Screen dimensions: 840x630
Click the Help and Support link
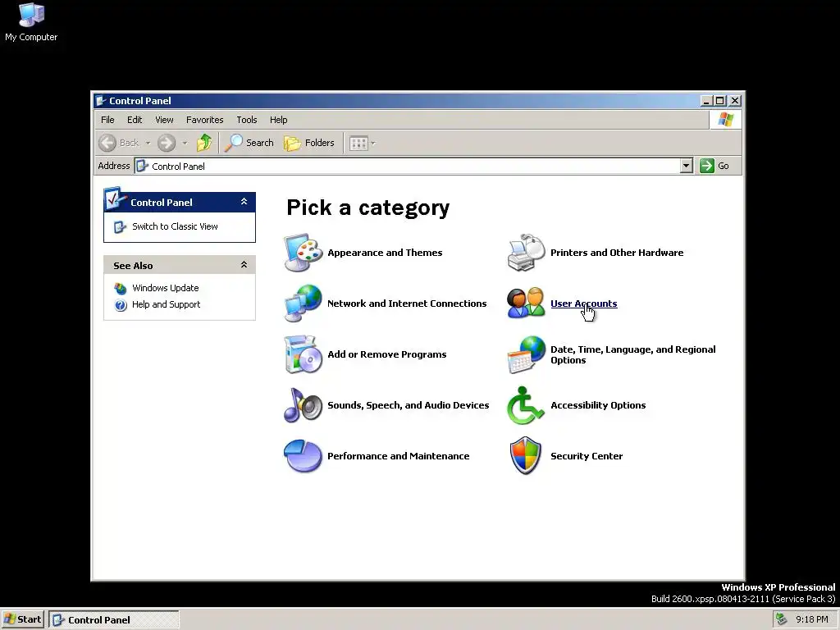pos(166,305)
